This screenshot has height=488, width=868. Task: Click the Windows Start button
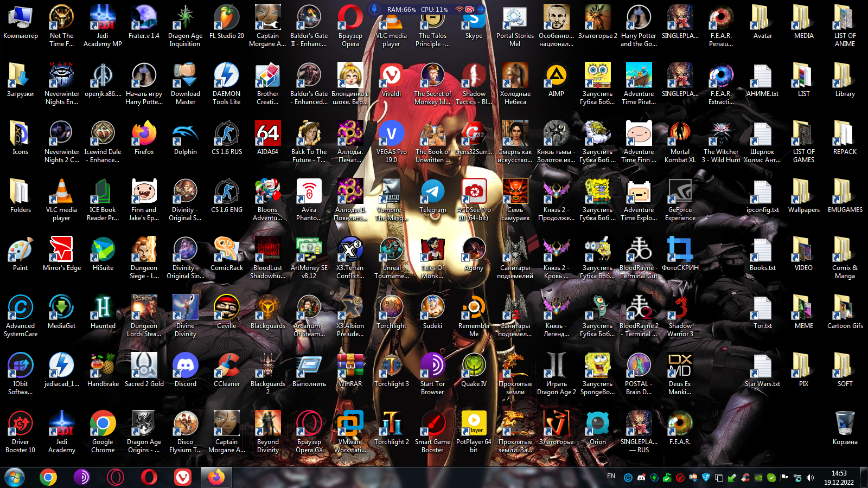coord(15,477)
